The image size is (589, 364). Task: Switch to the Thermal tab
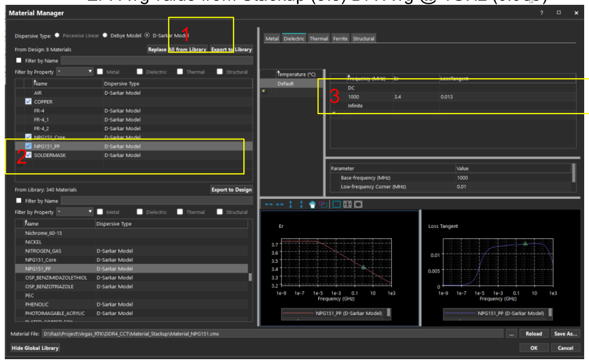click(x=318, y=38)
